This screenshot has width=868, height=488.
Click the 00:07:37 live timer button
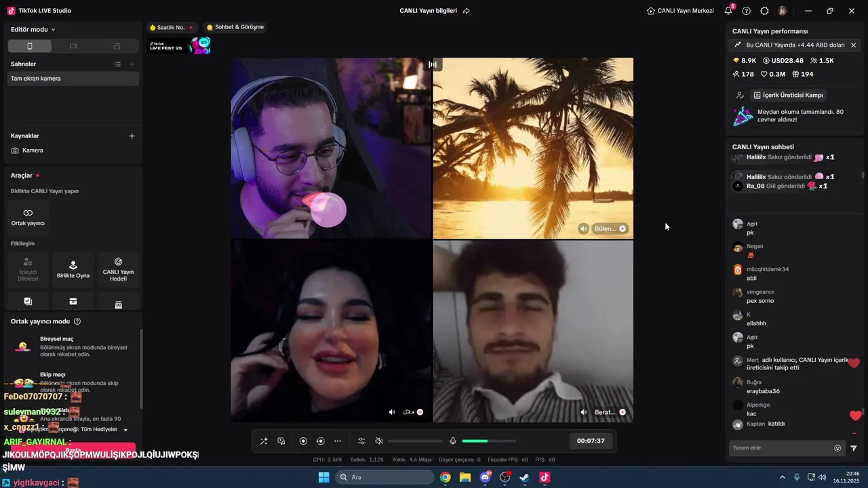[591, 441]
